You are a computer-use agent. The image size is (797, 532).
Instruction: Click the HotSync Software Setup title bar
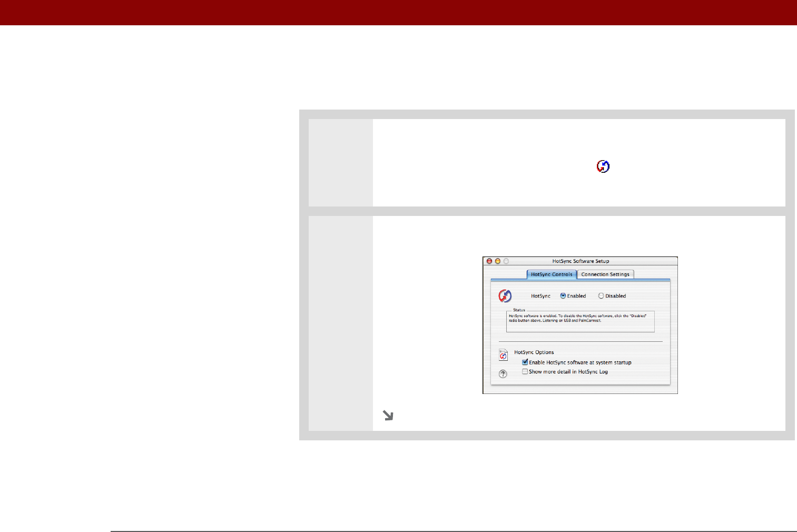(580, 261)
